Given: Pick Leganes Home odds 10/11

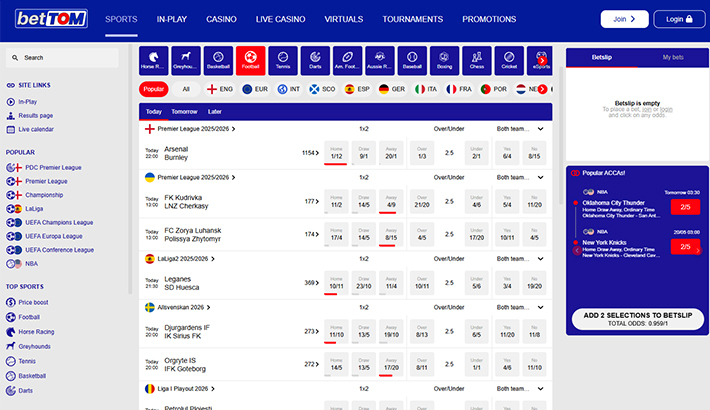Looking at the screenshot, I should point(336,283).
